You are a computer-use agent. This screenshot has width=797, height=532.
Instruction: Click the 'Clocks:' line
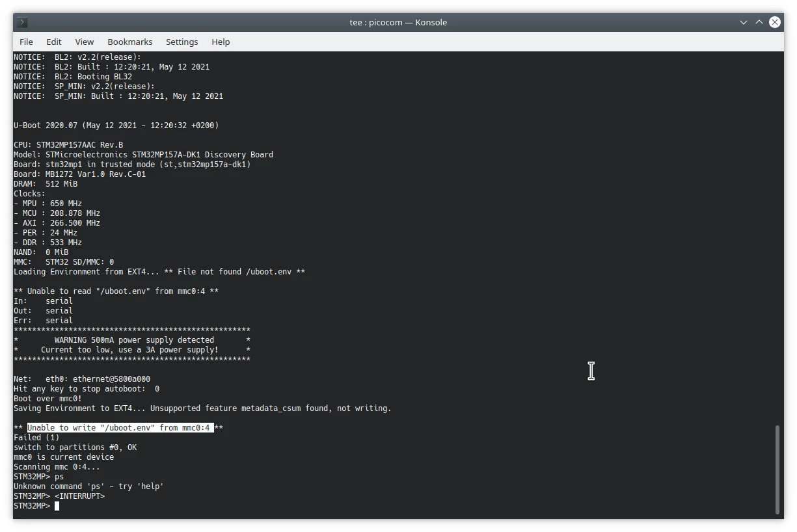[30, 194]
